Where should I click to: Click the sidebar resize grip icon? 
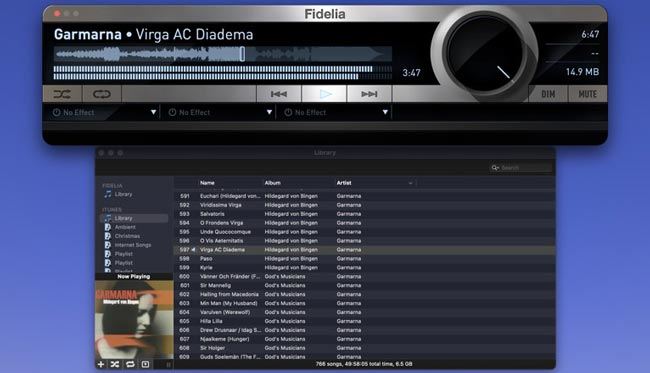tap(168, 364)
